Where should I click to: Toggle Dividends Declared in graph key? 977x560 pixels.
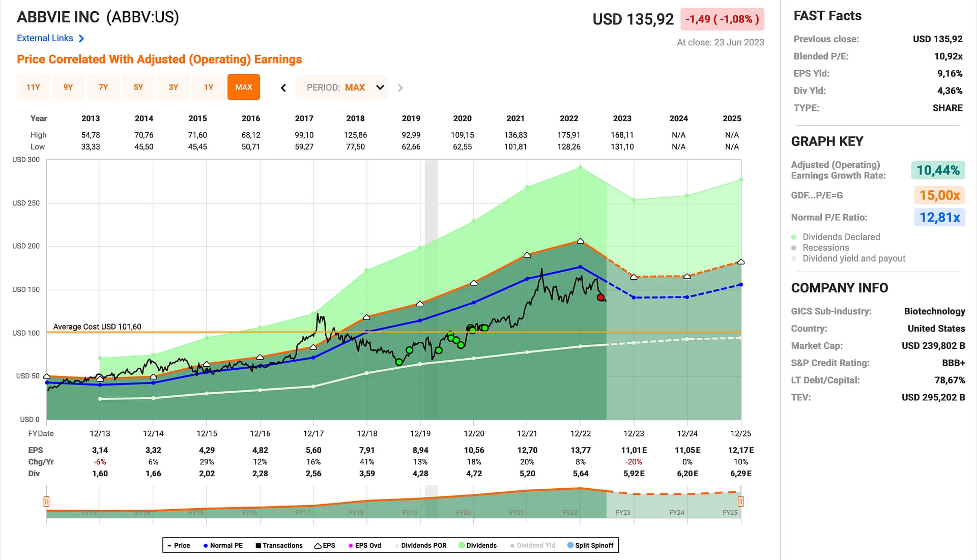836,237
